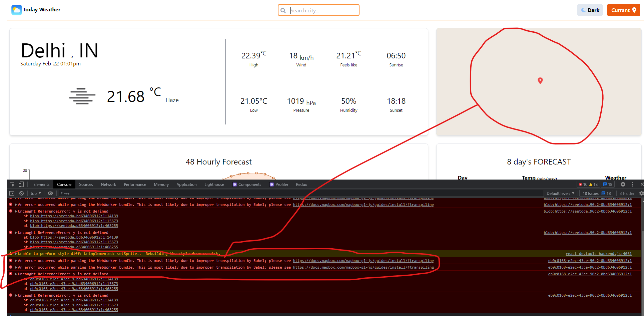
Task: Open console settings gear beside 3 hidden
Action: click(x=641, y=193)
